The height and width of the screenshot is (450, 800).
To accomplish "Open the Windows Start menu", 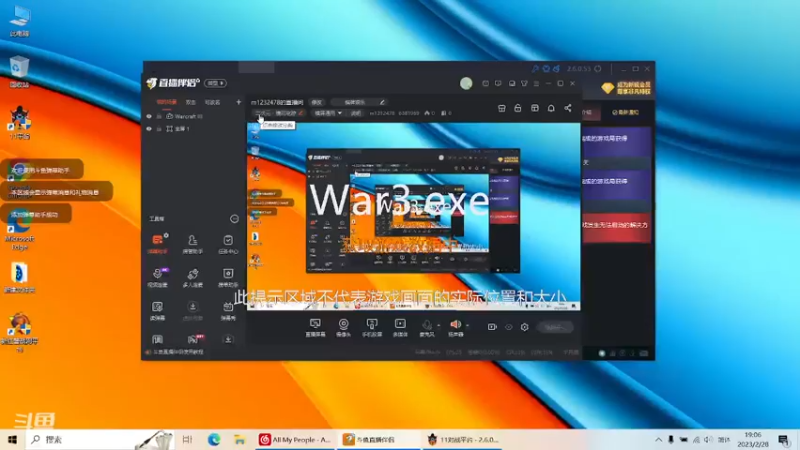I will pyautogui.click(x=12, y=440).
